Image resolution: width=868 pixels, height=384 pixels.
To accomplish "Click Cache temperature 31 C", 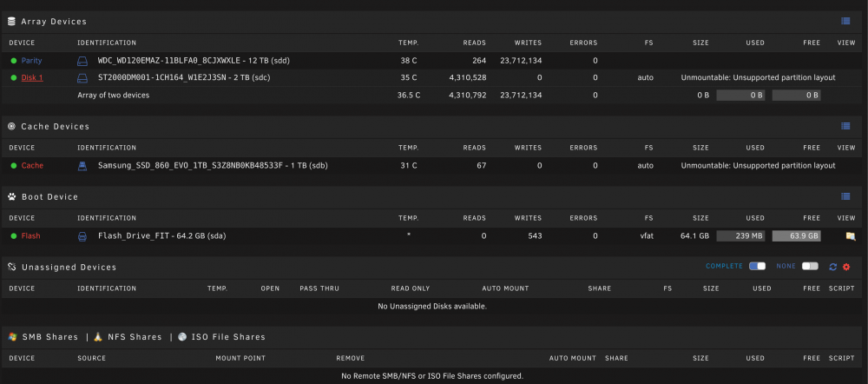I will 409,165.
